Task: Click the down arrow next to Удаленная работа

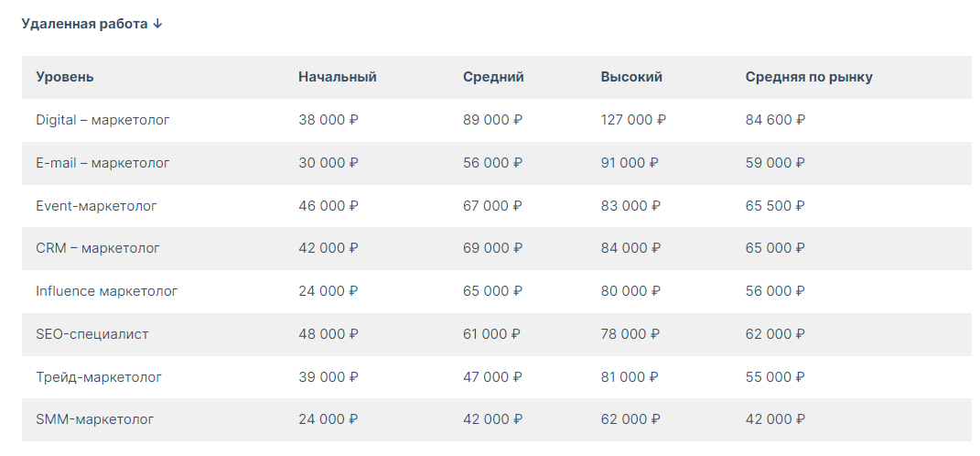Action: click(x=157, y=24)
